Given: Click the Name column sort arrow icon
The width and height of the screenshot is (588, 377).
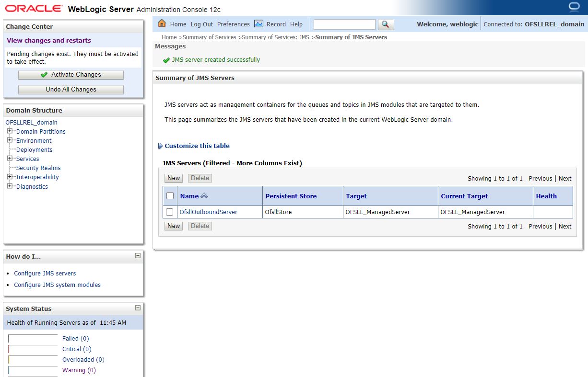Looking at the screenshot, I should point(204,196).
